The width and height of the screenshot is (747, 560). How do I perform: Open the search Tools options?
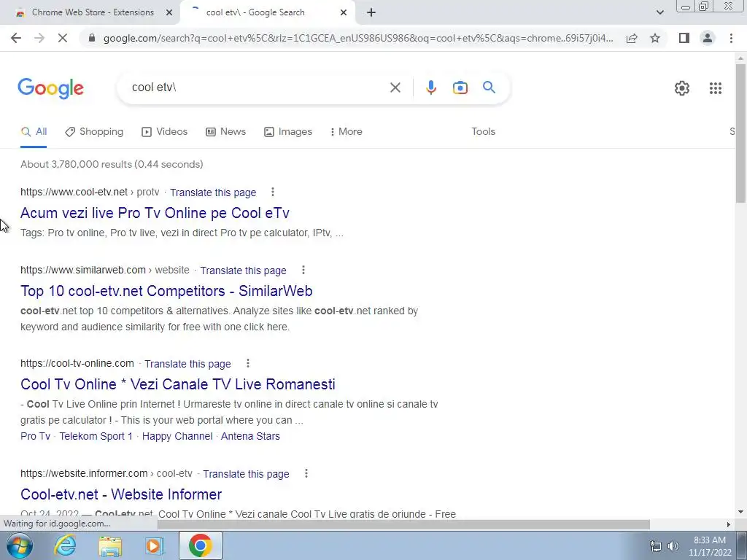pyautogui.click(x=483, y=131)
